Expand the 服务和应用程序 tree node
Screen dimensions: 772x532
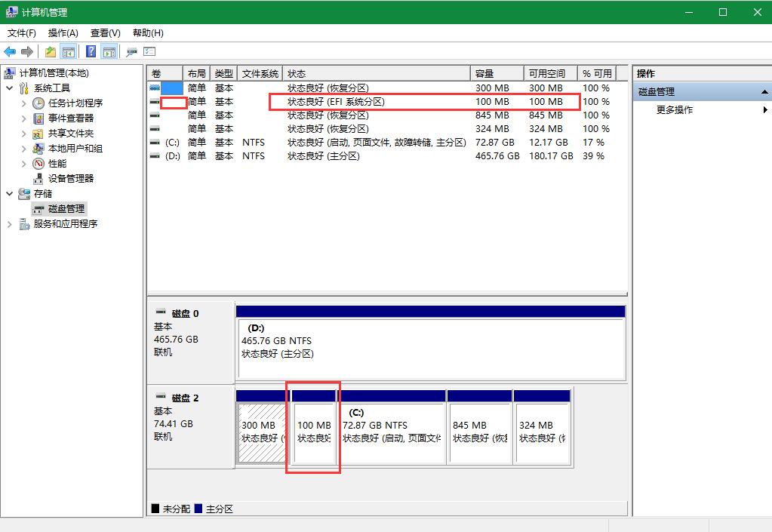[9, 224]
